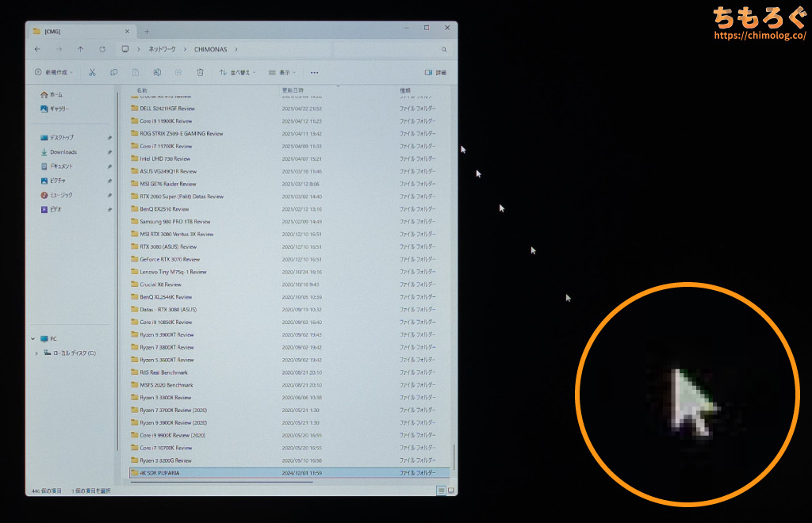Expand the ローカル ディスク (C:) tree node
The width and height of the screenshot is (812, 523).
[x=36, y=353]
